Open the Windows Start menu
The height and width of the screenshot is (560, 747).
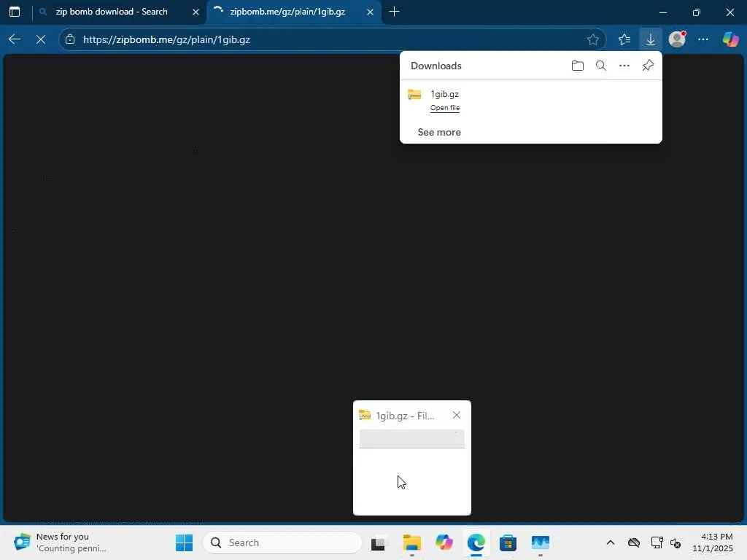185,542
